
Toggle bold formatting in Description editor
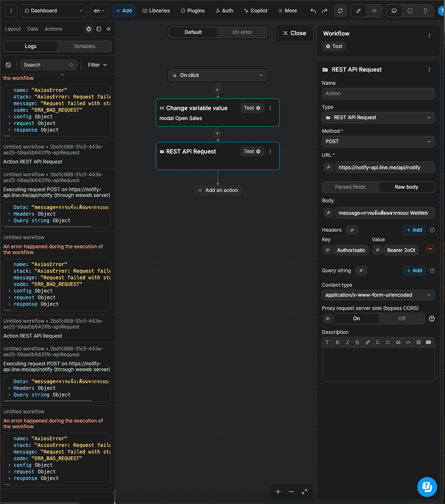pos(337,342)
